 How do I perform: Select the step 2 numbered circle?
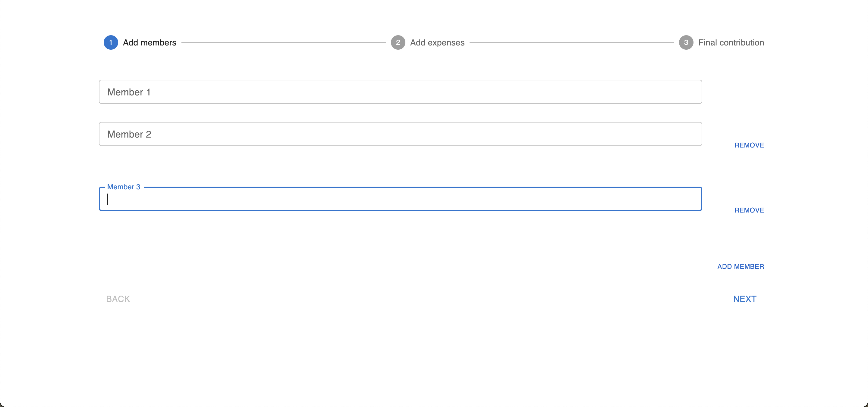click(398, 42)
